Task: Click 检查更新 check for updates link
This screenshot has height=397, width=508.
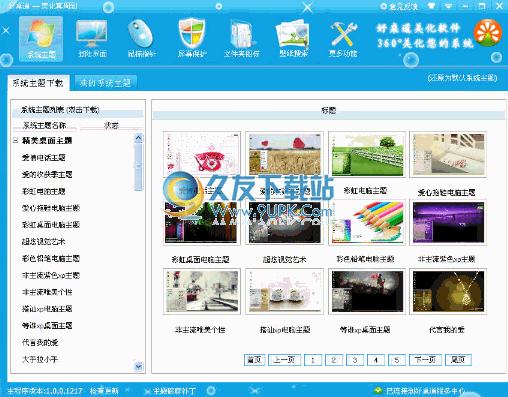Action: [x=104, y=391]
